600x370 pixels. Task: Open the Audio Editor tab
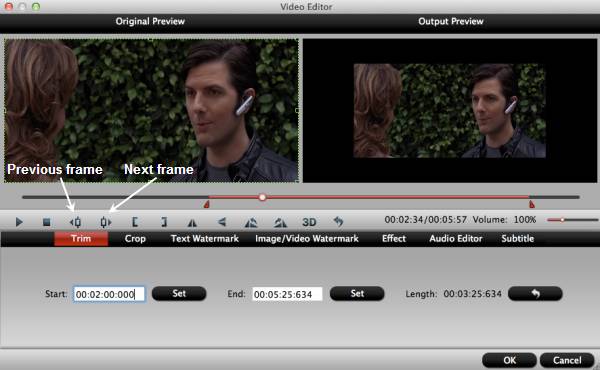pyautogui.click(x=456, y=239)
